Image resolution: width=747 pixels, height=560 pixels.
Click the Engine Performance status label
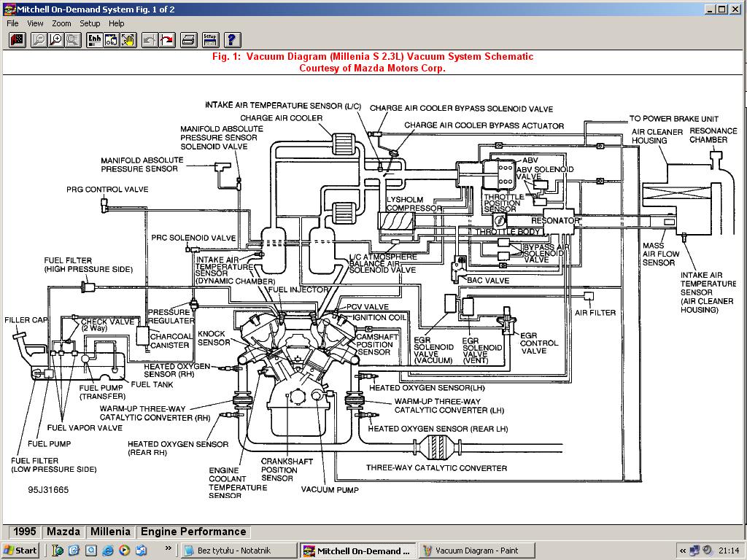(193, 532)
